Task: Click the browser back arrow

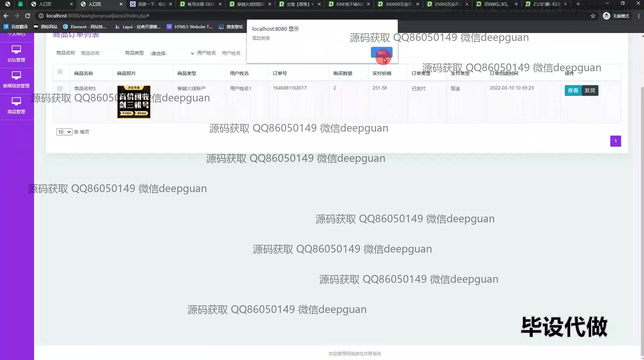Action: (x=6, y=16)
